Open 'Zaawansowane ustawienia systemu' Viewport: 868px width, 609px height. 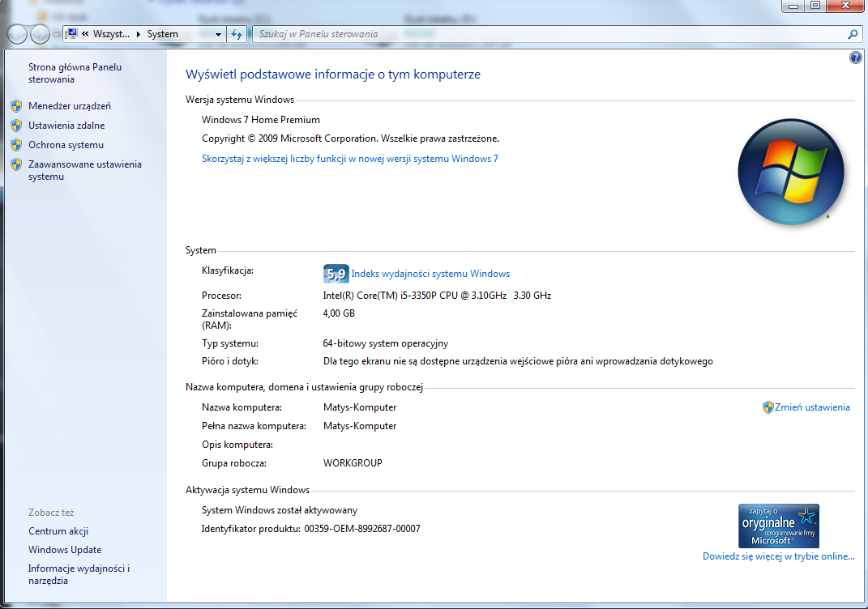click(x=85, y=170)
